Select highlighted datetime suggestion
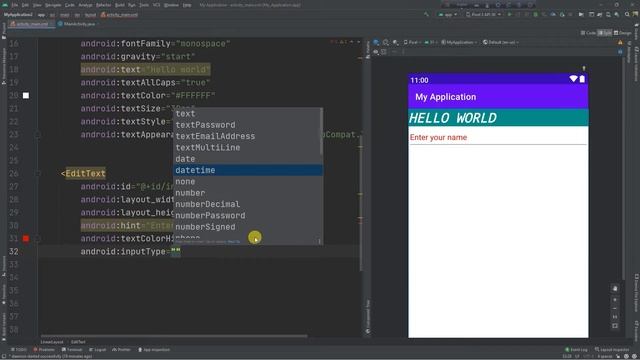This screenshot has width=640, height=360. pyautogui.click(x=248, y=170)
